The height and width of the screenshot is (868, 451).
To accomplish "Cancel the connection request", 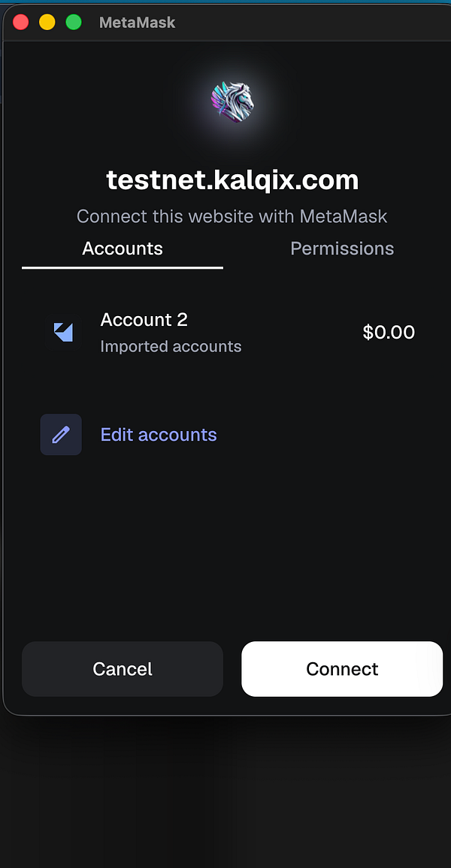I will tap(123, 669).
